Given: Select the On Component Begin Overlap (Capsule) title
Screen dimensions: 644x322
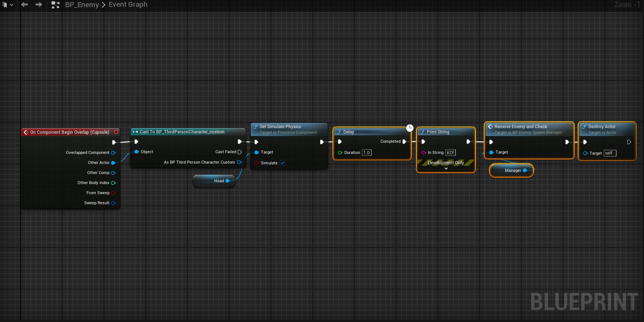Looking at the screenshot, I should (70, 132).
